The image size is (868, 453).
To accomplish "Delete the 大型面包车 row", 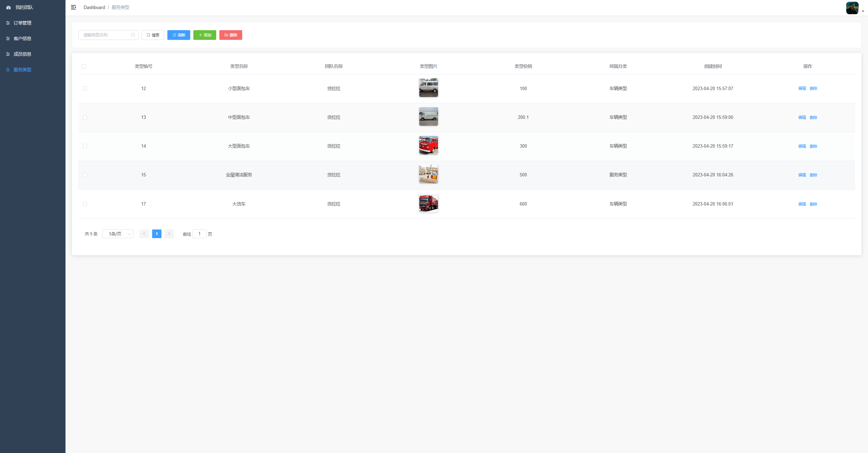I will click(813, 146).
